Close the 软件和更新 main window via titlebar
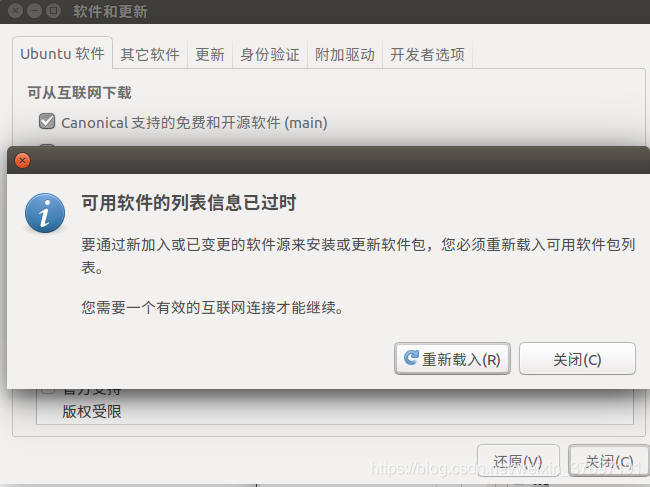This screenshot has height=487, width=650. tap(15, 10)
